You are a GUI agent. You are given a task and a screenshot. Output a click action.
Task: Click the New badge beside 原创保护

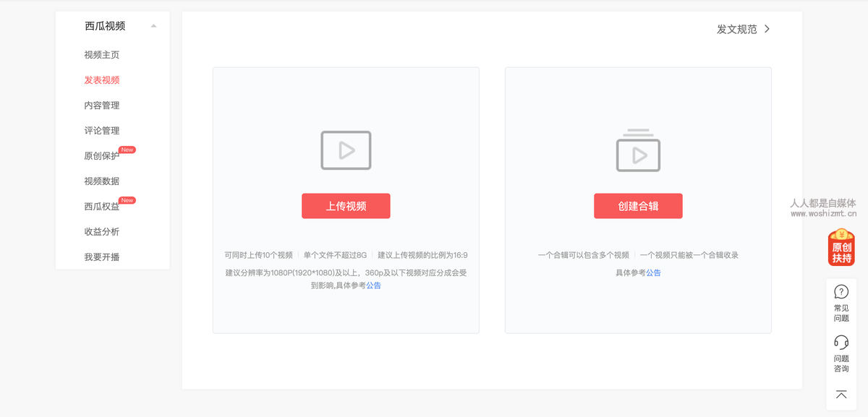tap(127, 150)
